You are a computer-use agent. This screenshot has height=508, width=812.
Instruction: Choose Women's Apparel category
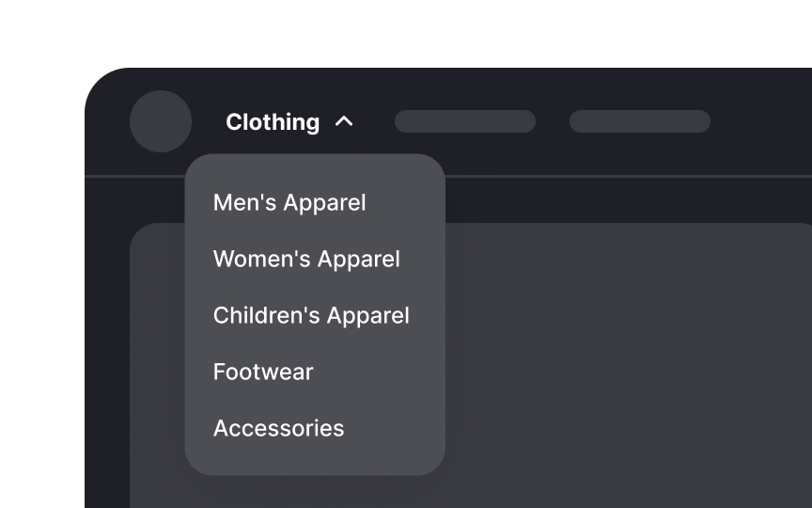(x=306, y=259)
